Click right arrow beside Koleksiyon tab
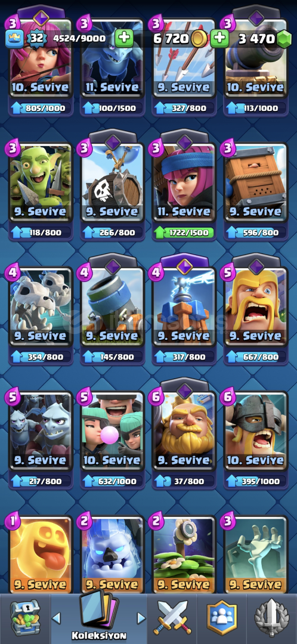 [141, 618]
